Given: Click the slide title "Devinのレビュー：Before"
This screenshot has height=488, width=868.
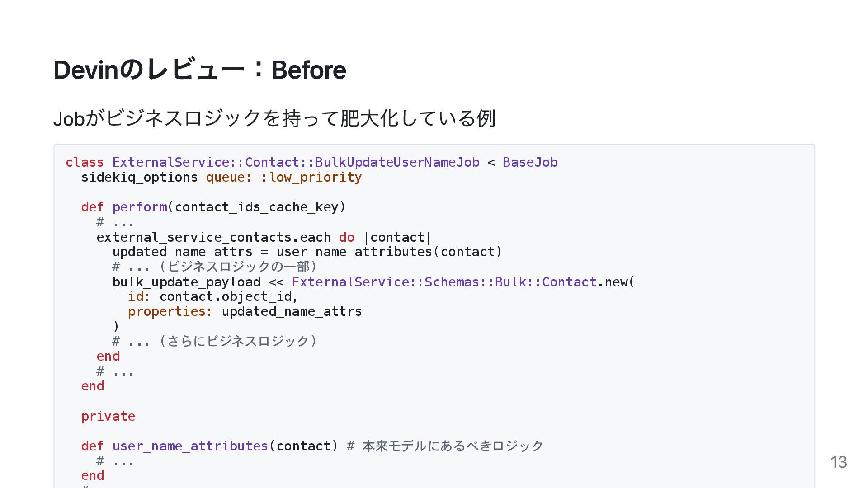Looking at the screenshot, I should click(199, 70).
